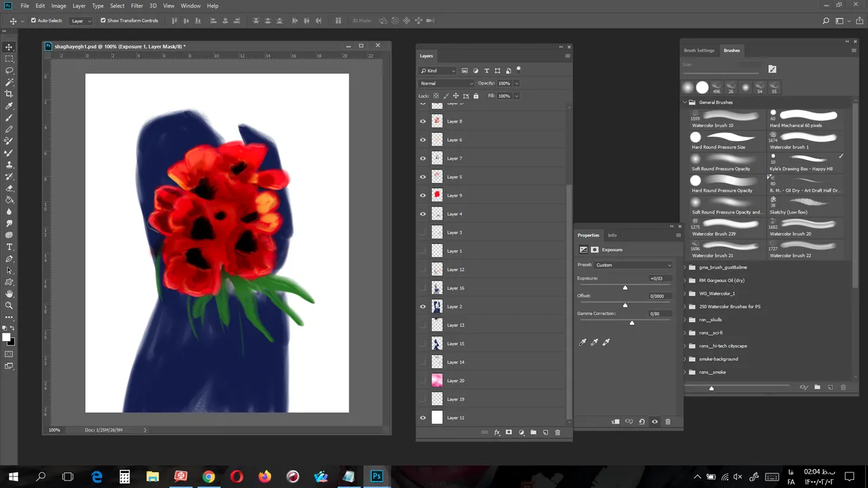Create new fill or adjustment layer icon
Image resolution: width=868 pixels, height=488 pixels.
(521, 432)
